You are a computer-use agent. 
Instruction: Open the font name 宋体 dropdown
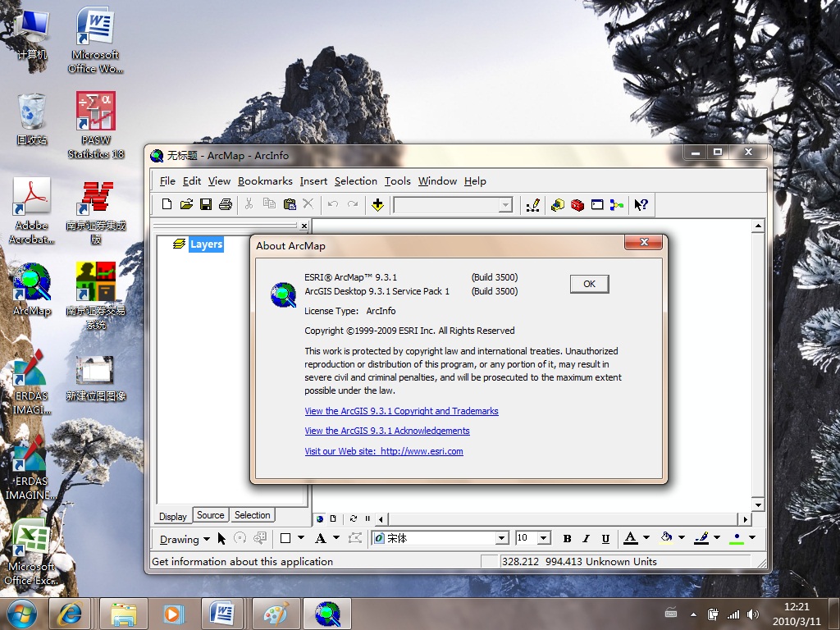point(501,538)
